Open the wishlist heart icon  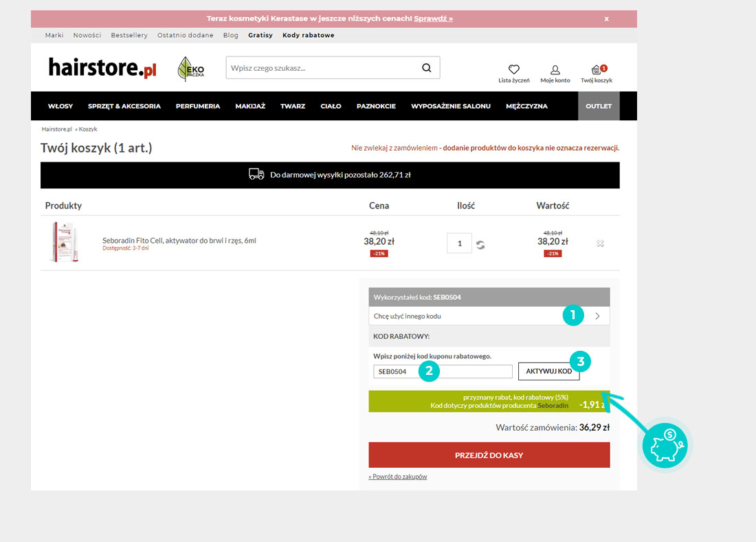coord(513,69)
